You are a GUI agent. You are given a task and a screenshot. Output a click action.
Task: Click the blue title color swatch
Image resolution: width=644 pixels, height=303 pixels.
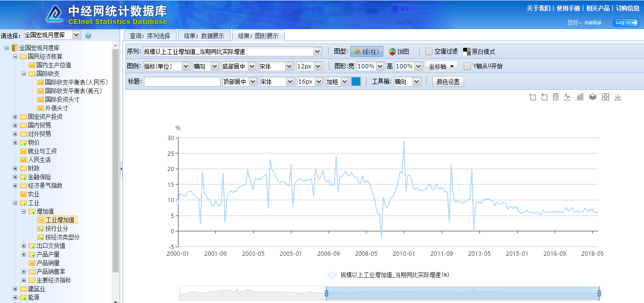coord(356,82)
